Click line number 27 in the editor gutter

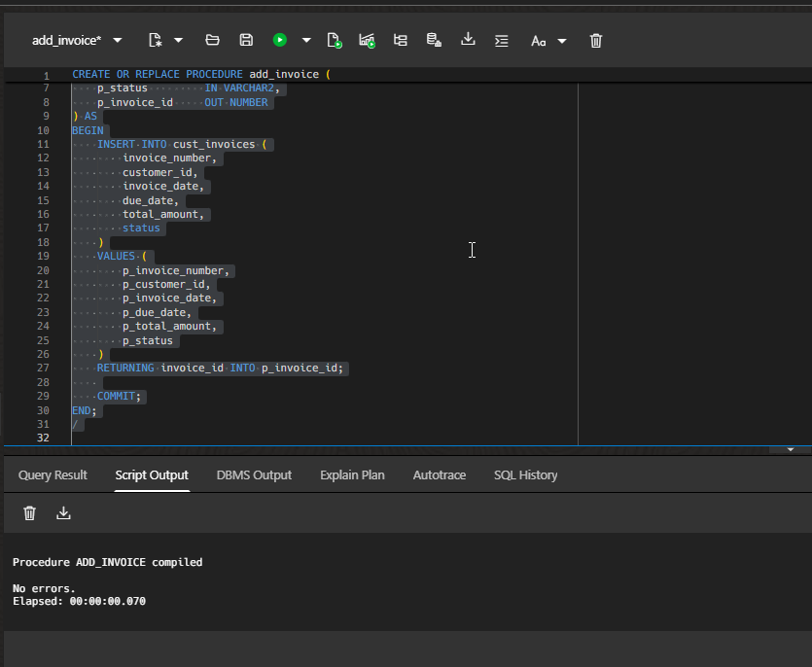click(44, 368)
